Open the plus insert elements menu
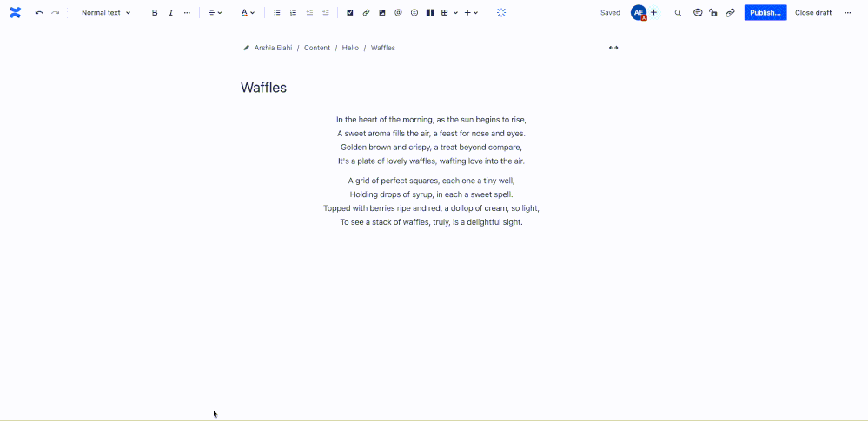Screen dimensions: 868x421 (471, 13)
